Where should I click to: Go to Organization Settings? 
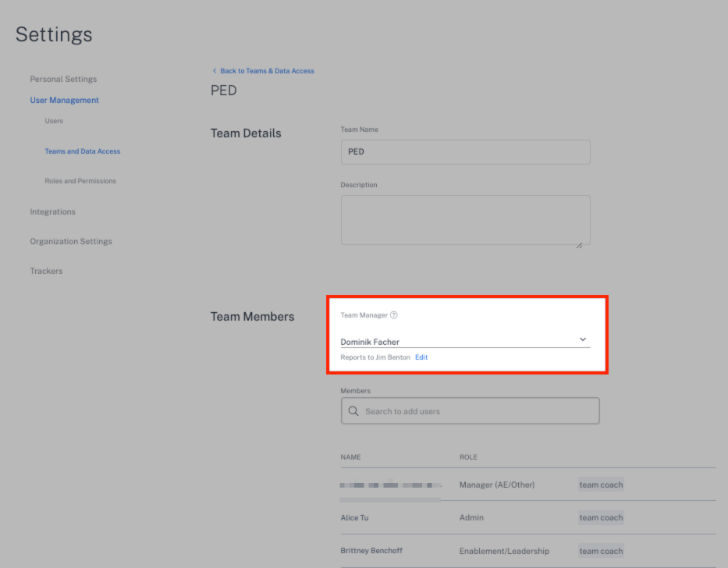click(x=71, y=241)
